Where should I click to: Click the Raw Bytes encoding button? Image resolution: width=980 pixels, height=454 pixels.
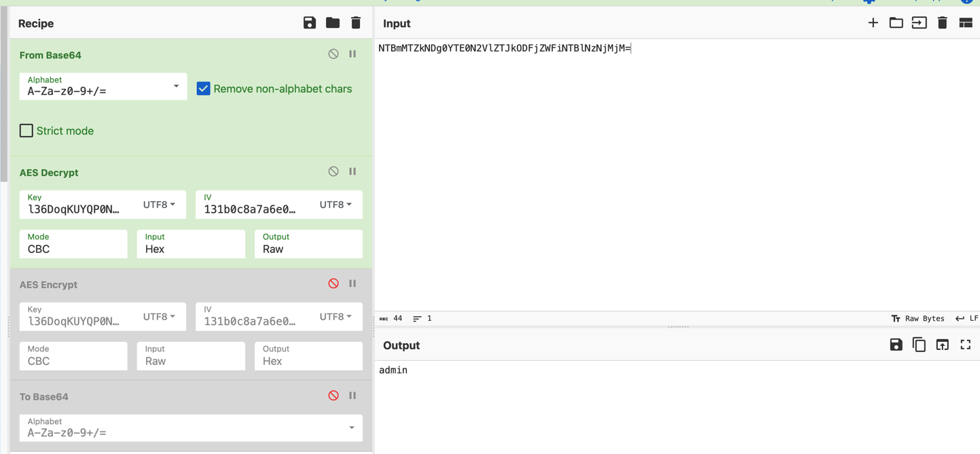pos(918,318)
